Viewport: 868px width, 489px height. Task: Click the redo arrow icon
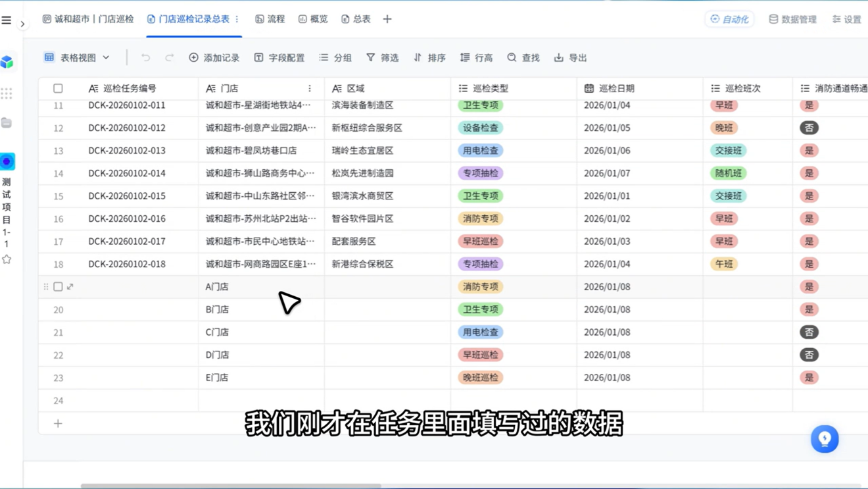point(170,58)
